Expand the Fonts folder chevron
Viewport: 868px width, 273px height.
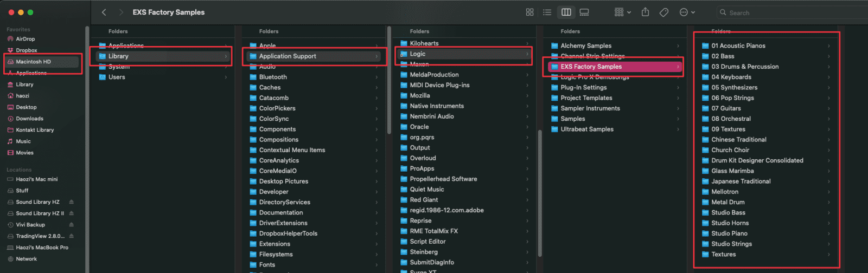click(x=376, y=265)
